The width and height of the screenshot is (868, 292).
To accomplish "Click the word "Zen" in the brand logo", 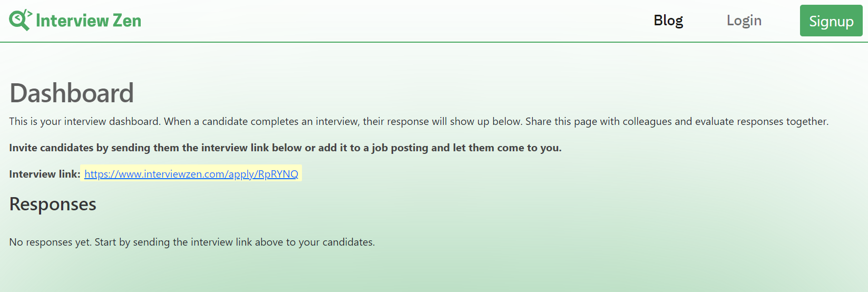I will click(127, 21).
